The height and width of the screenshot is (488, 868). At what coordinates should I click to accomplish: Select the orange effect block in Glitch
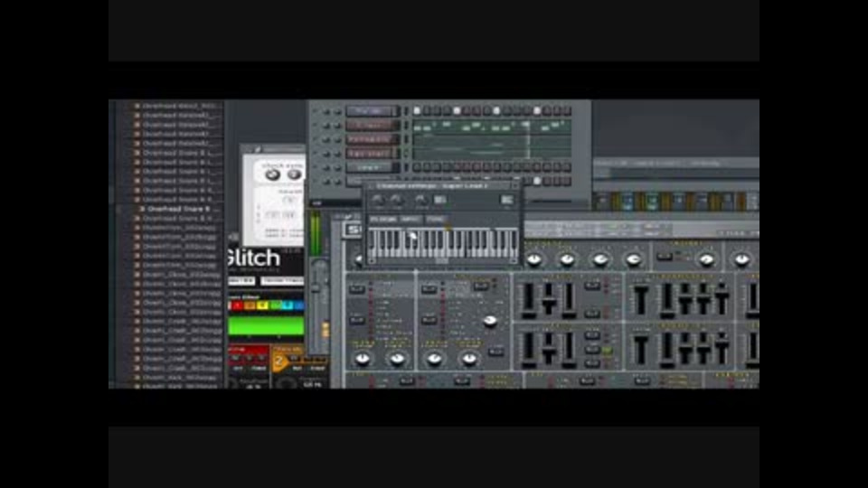coord(250,305)
